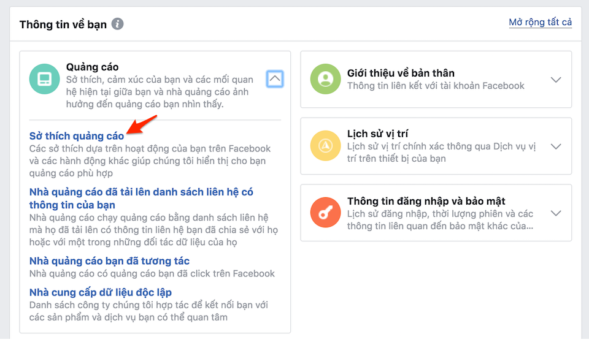Expand the Lịch sử vị trí chevron
Viewport: 589px width, 364px height.
point(556,146)
